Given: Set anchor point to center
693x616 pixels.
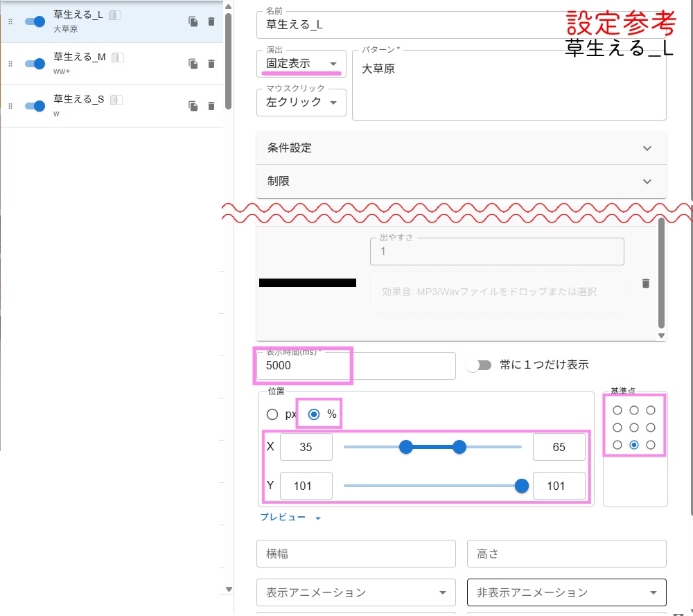Looking at the screenshot, I should [x=634, y=428].
